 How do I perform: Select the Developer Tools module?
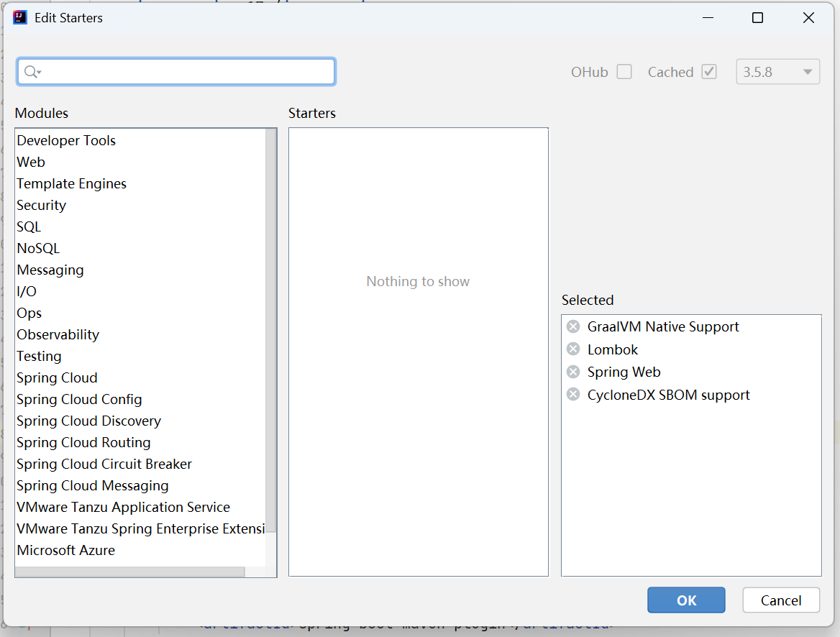(141, 140)
